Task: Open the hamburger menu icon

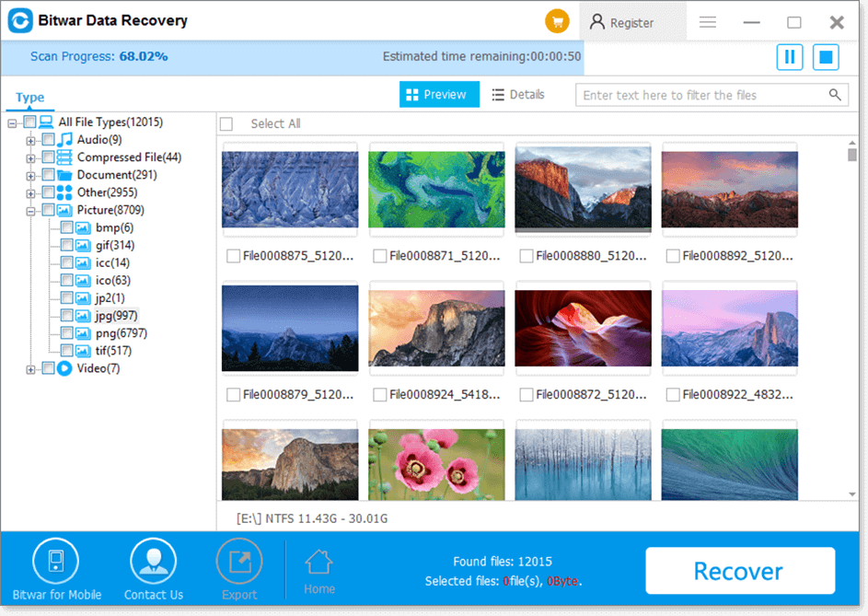Action: point(707,22)
